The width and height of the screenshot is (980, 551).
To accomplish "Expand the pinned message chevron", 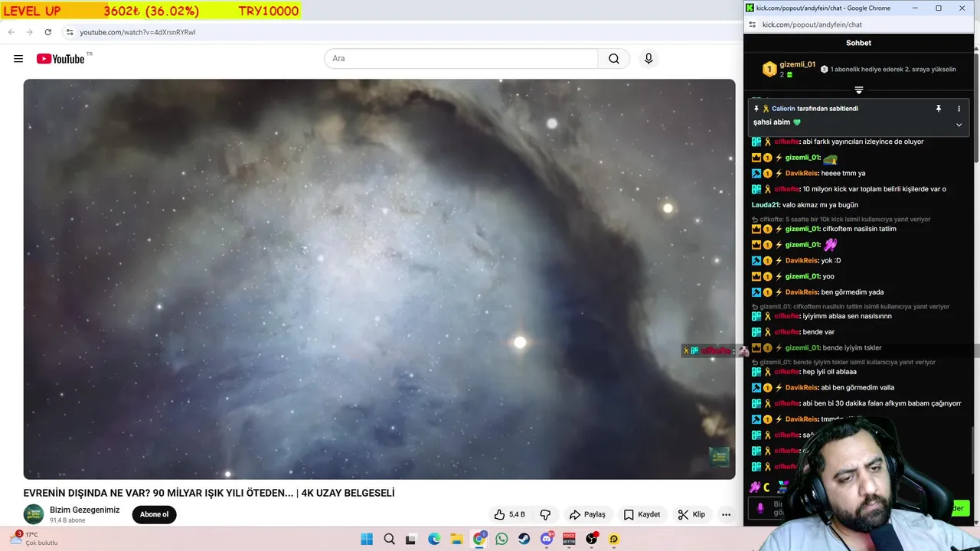I will [959, 125].
